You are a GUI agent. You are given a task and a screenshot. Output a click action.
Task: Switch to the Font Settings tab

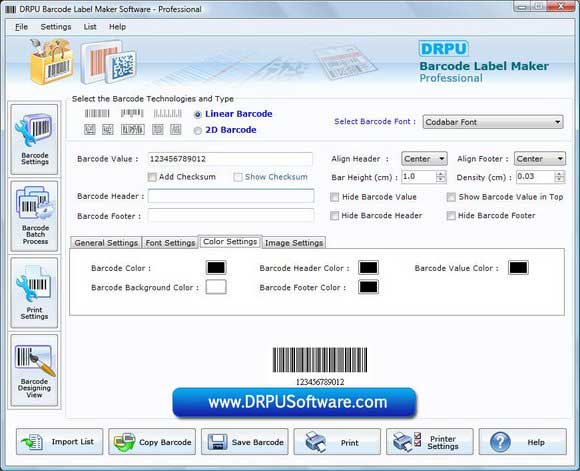170,243
